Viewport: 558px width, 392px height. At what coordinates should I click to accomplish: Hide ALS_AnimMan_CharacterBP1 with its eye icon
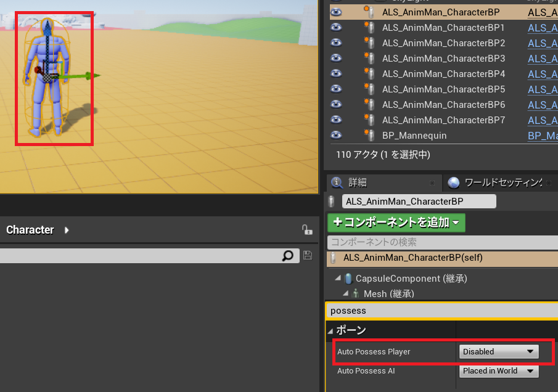click(x=336, y=27)
